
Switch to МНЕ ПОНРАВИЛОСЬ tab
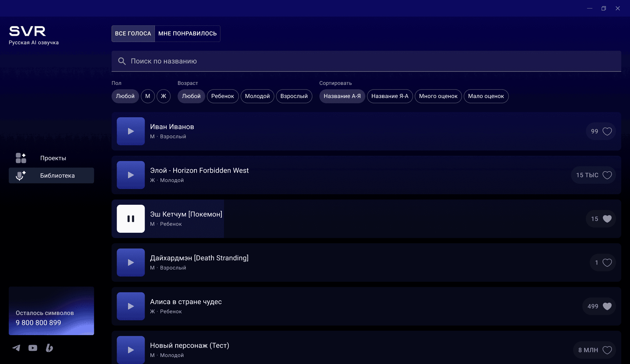point(187,34)
